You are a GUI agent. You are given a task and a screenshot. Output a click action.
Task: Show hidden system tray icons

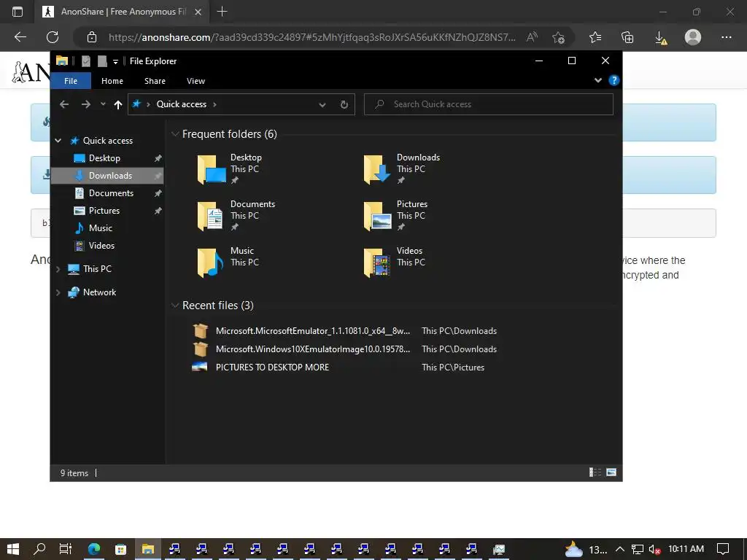point(620,549)
